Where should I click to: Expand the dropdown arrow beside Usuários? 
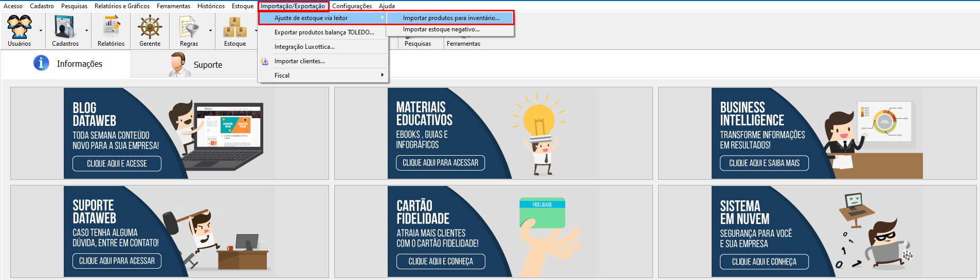pyautogui.click(x=41, y=31)
